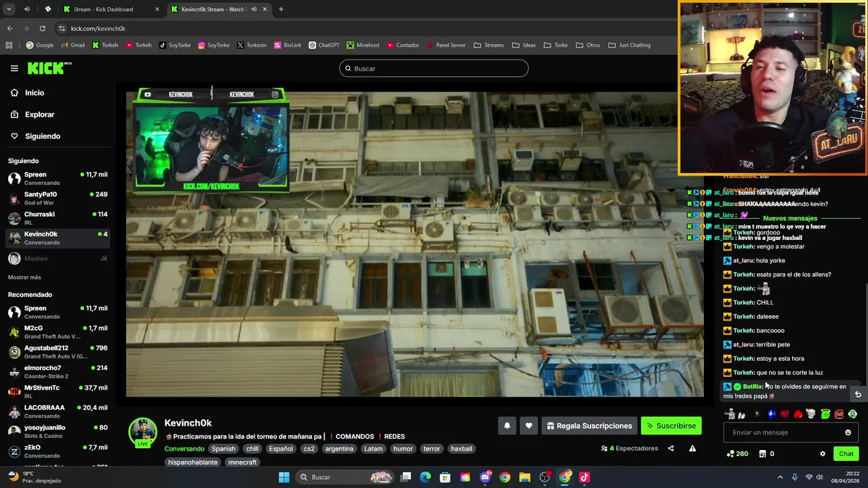Open the Streams bookmark folder
The width and height of the screenshot is (868, 488).
coord(488,45)
